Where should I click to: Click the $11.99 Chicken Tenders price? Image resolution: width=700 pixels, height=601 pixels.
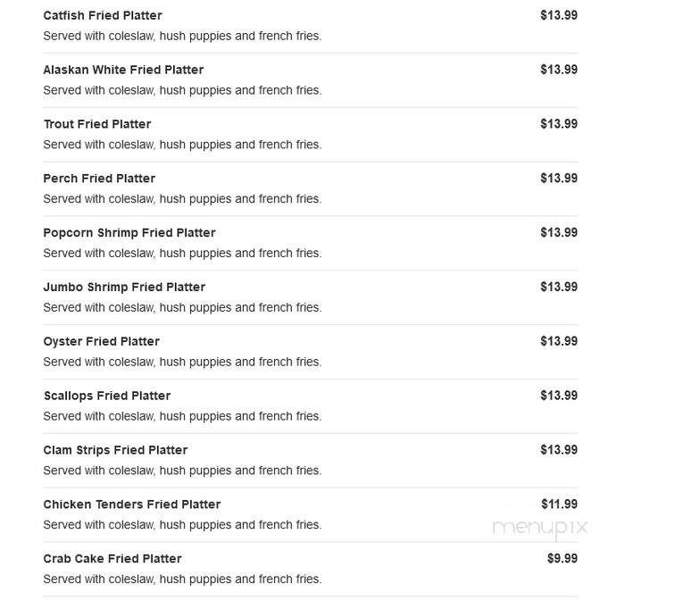pos(559,505)
